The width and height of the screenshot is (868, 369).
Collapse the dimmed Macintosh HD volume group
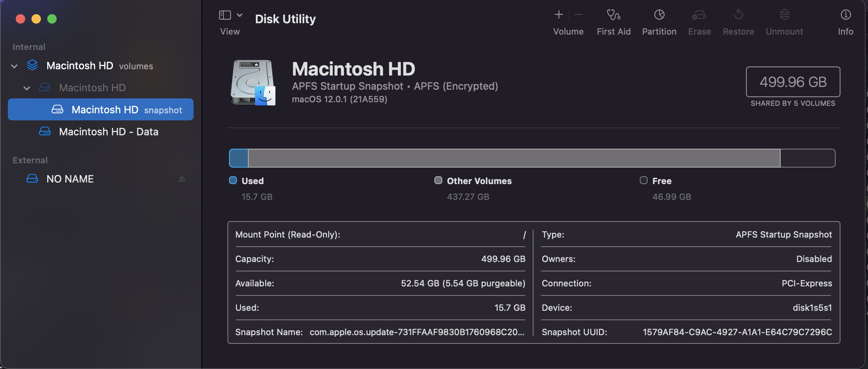point(27,88)
